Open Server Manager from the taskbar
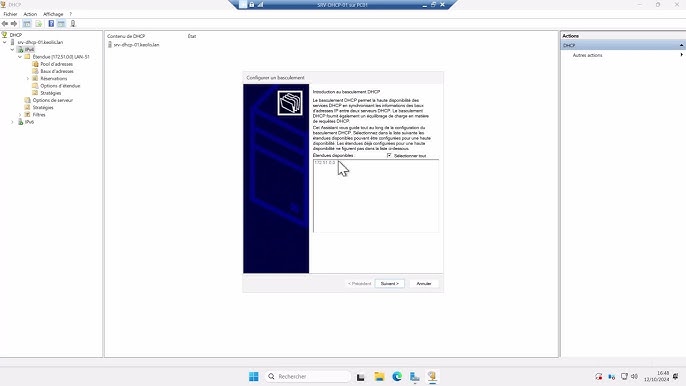The image size is (686, 386). pyautogui.click(x=415, y=376)
